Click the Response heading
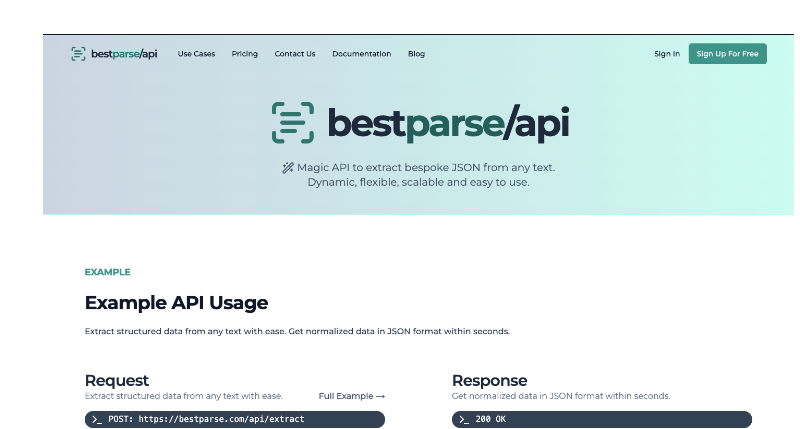 point(489,381)
